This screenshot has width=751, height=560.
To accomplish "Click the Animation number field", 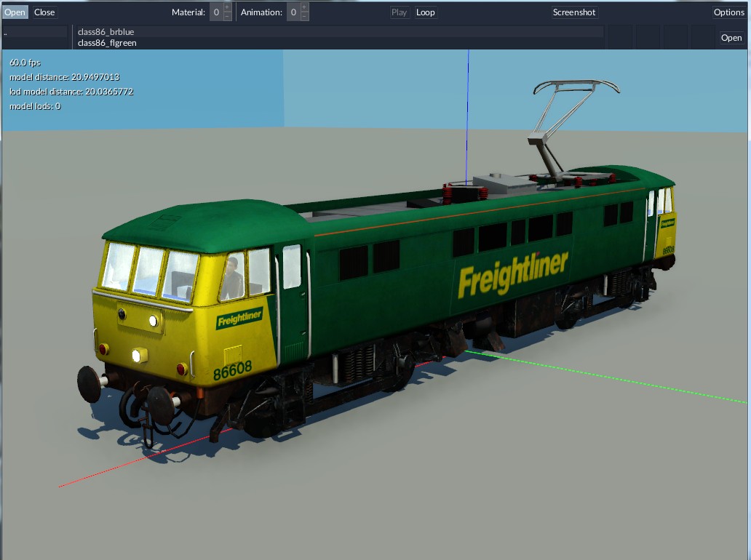I will 293,12.
